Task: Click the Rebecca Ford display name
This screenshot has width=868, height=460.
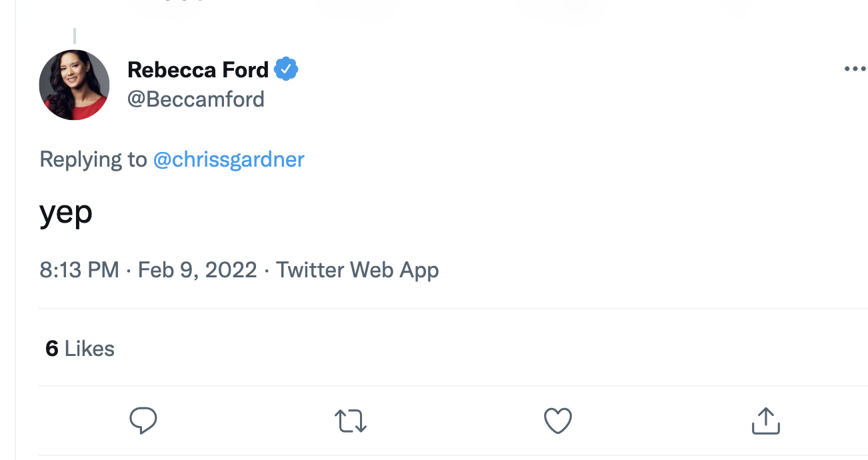Action: coord(198,69)
